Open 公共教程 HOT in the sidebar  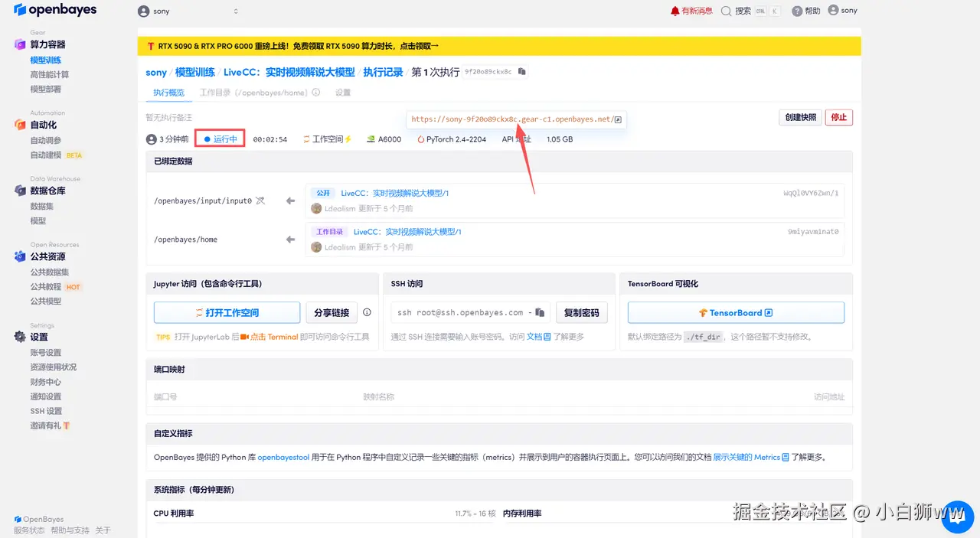pyautogui.click(x=56, y=286)
